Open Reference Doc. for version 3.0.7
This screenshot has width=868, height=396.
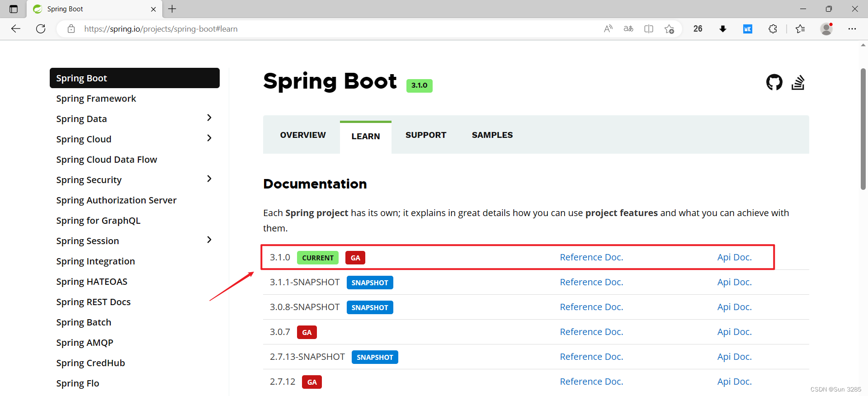591,332
